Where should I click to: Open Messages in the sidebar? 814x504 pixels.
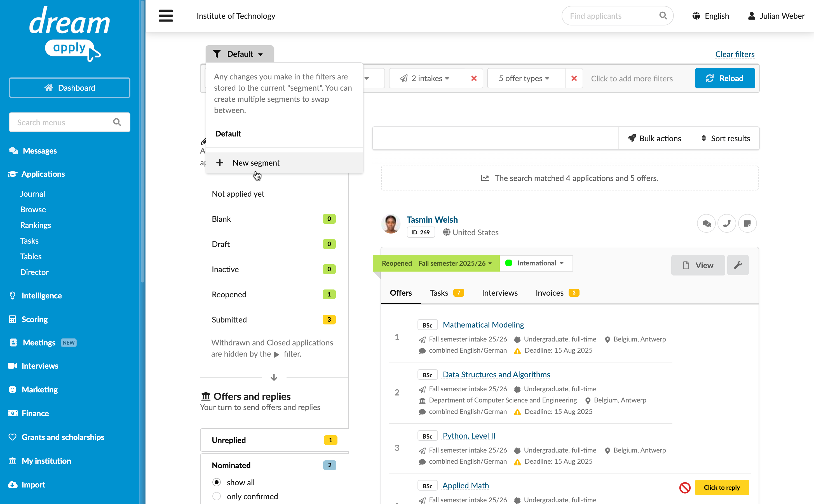coord(40,151)
